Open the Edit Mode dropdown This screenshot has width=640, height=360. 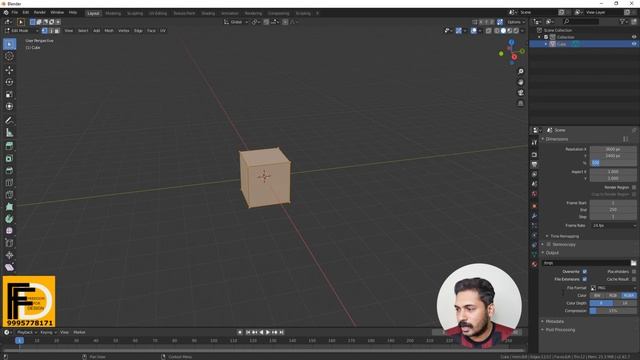point(21,31)
